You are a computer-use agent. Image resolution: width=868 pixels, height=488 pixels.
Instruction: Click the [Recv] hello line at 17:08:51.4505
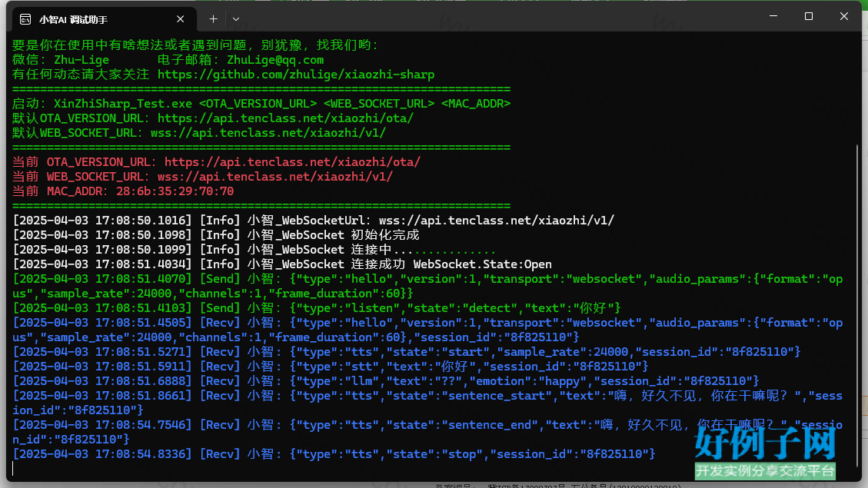[427, 330]
